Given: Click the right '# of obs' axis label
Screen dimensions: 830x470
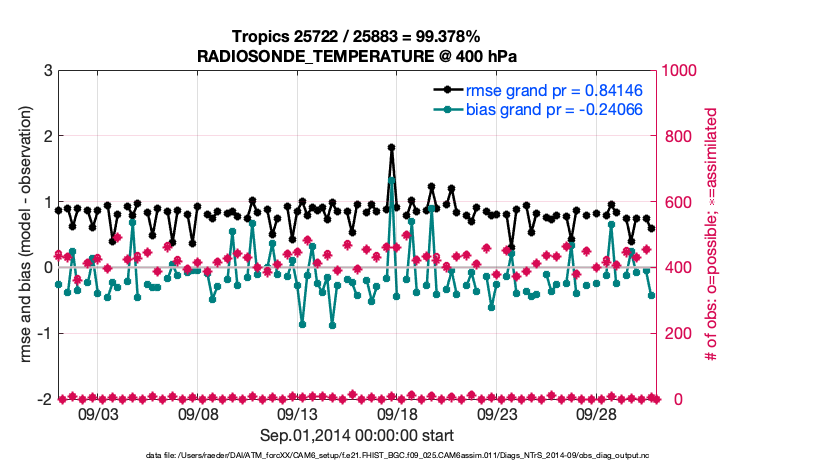Looking at the screenshot, I should pyautogui.click(x=712, y=234).
